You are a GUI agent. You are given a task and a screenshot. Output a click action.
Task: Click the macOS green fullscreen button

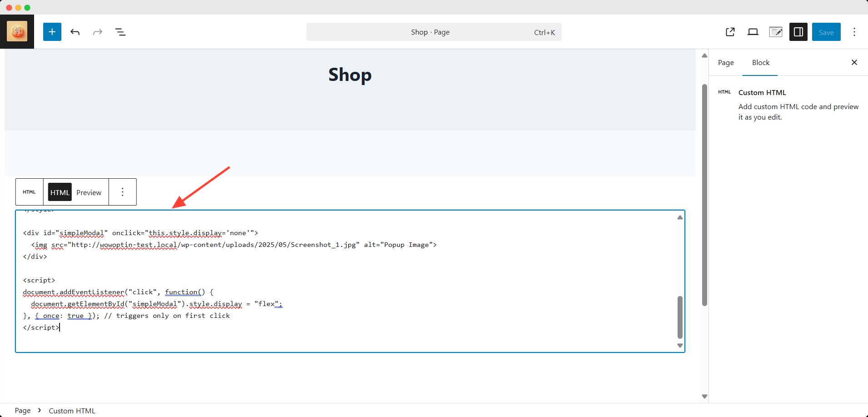coord(27,8)
